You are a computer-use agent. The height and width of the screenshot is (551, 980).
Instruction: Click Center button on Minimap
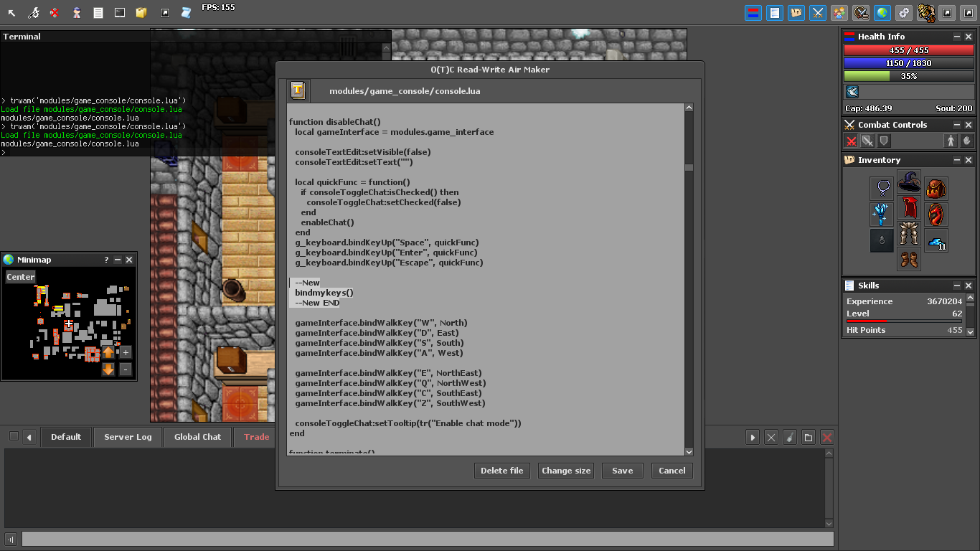click(x=21, y=277)
